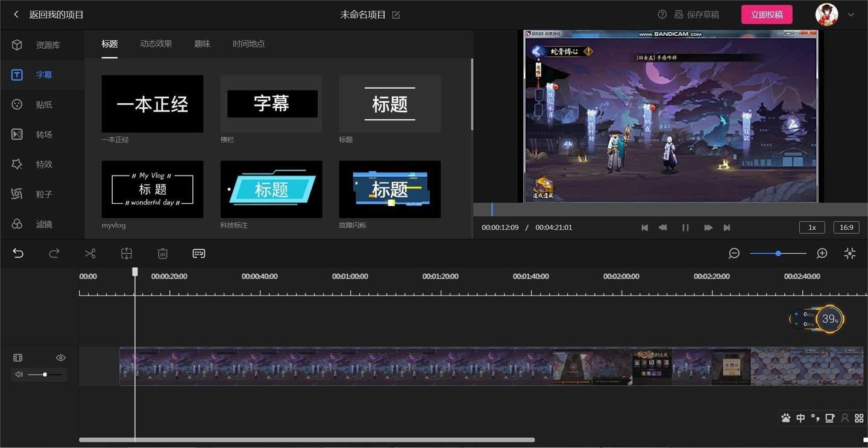Screen dimensions: 868x448
Task: Toggle video track visibility eye icon
Action: tap(61, 358)
